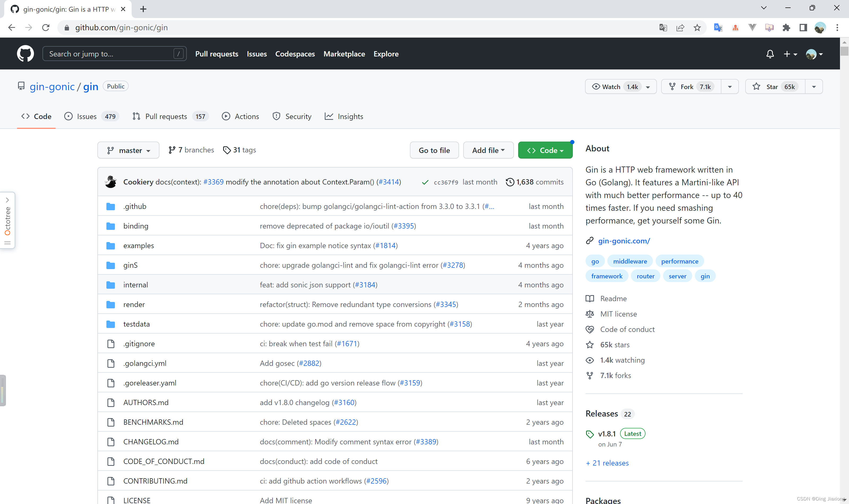The image size is (849, 504).
Task: Click the green commit status checkmark
Action: [x=425, y=182]
